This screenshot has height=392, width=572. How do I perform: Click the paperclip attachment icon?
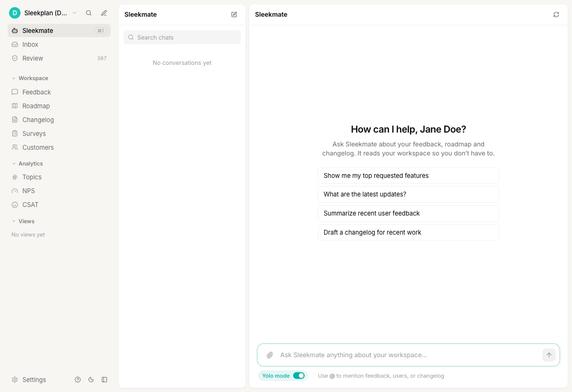click(270, 355)
